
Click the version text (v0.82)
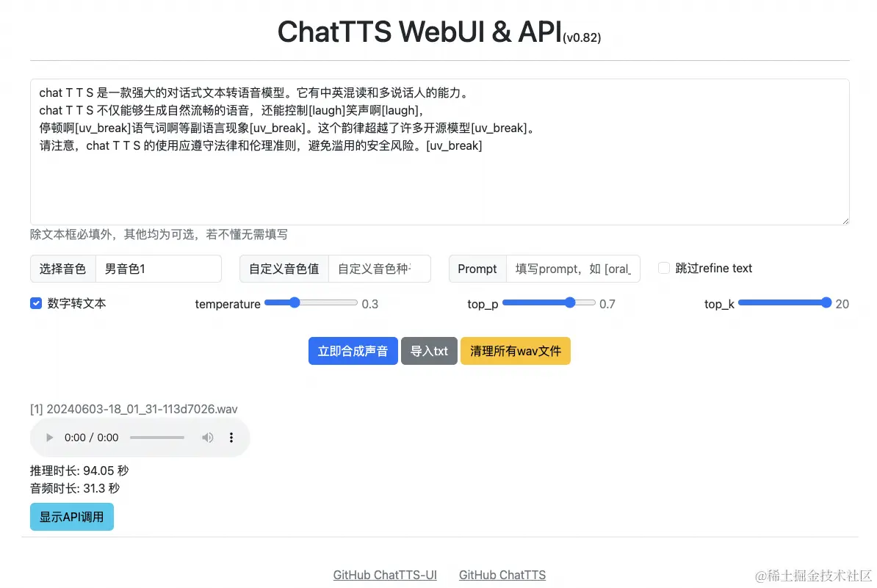tap(582, 37)
